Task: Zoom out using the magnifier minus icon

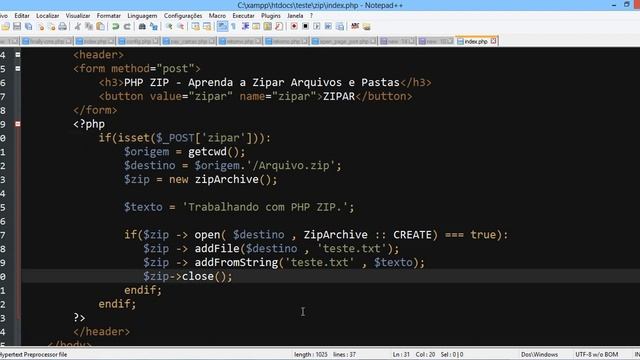Action: (x=180, y=27)
